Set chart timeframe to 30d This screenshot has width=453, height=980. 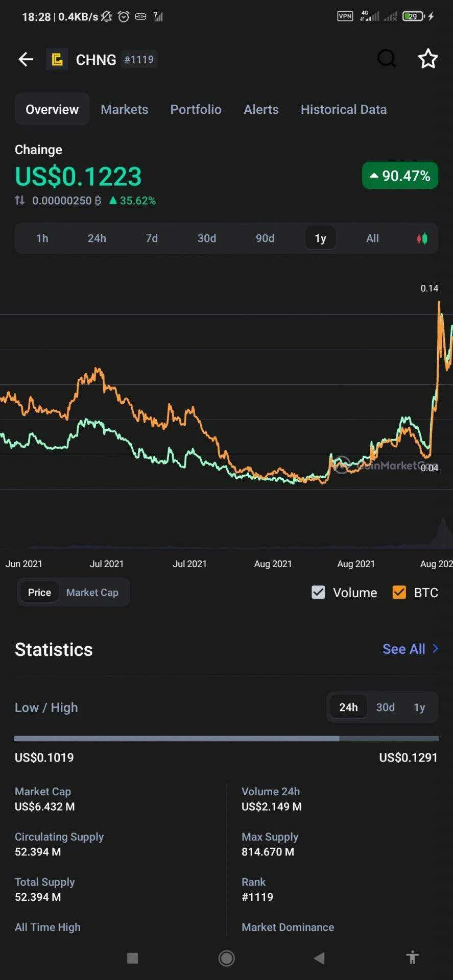coord(207,238)
